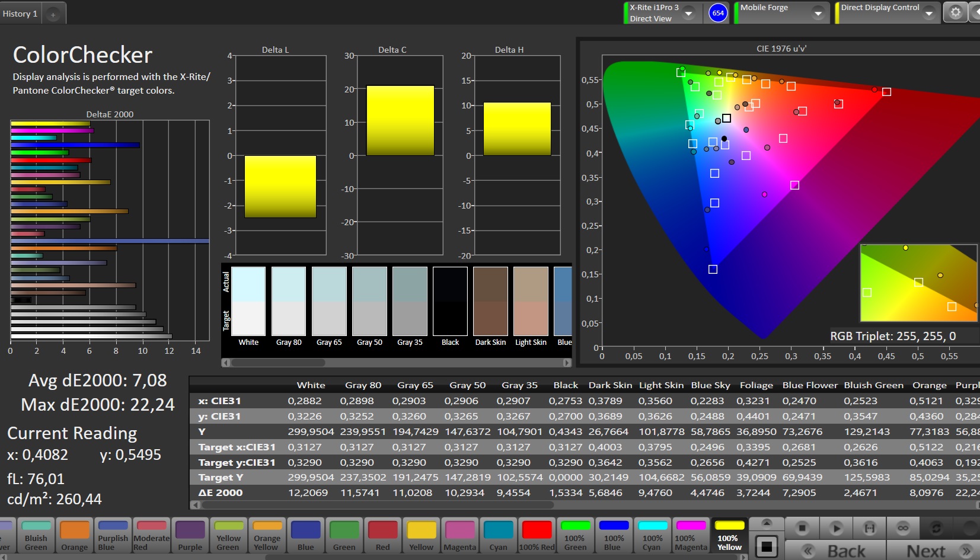Image resolution: width=980 pixels, height=560 pixels.
Task: Select the Yellow color patch
Action: coord(422,536)
